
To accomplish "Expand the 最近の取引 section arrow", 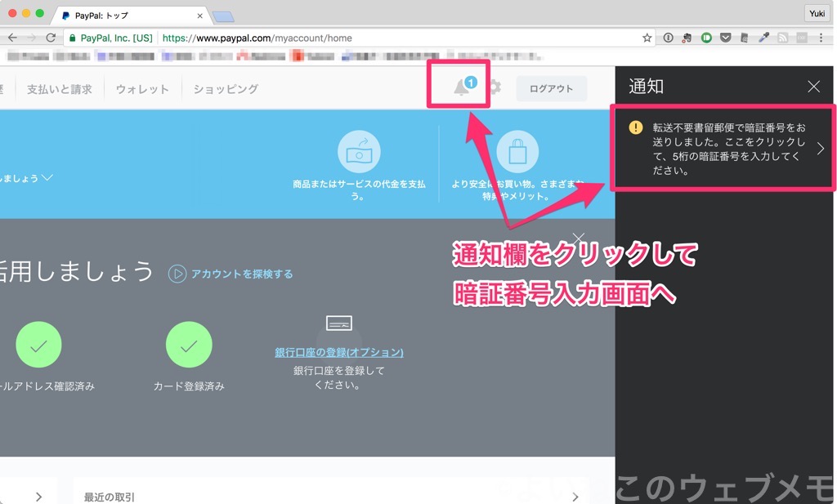I will pyautogui.click(x=575, y=497).
